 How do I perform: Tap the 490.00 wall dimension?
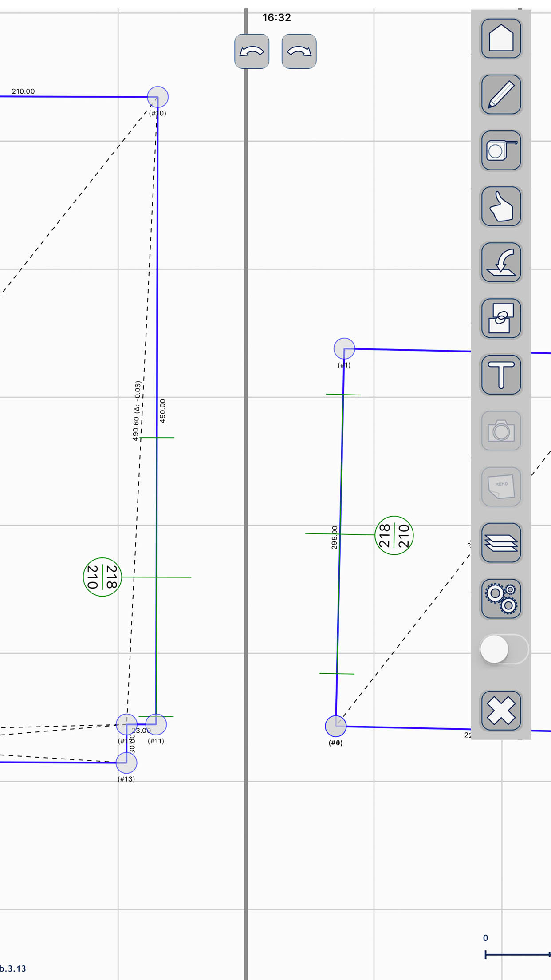[162, 411]
